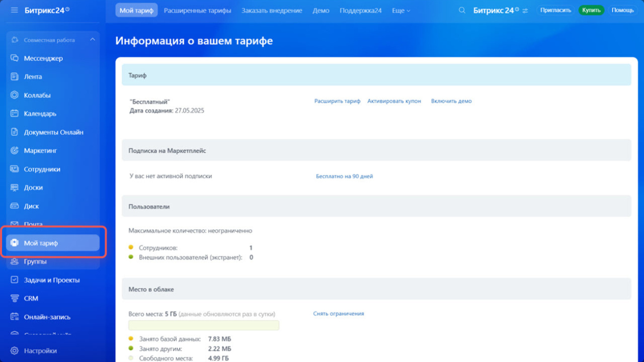
Task: Open the Settings gear in the sidebar
Action: tap(15, 351)
